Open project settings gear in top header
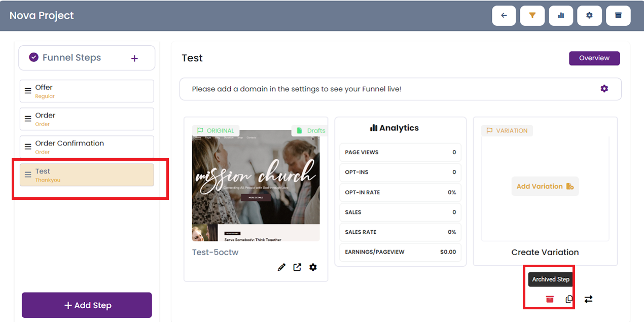This screenshot has height=322, width=644. [589, 16]
